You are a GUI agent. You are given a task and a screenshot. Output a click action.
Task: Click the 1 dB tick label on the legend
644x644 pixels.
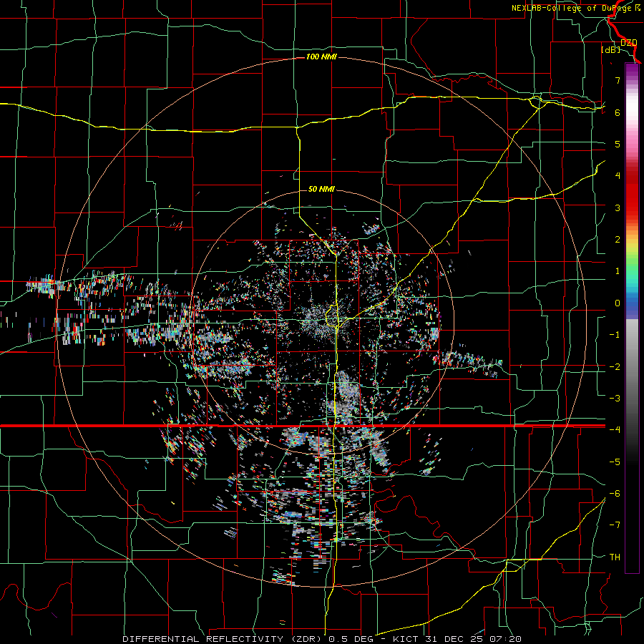coord(618,271)
